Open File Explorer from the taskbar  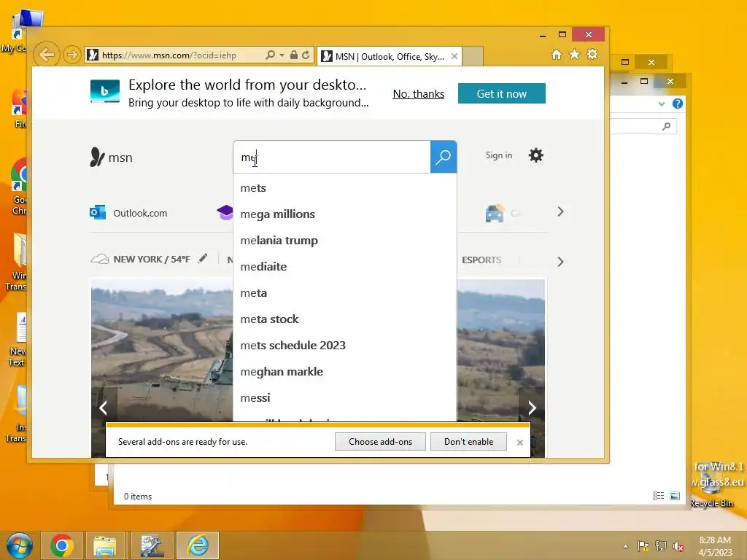pos(105,545)
